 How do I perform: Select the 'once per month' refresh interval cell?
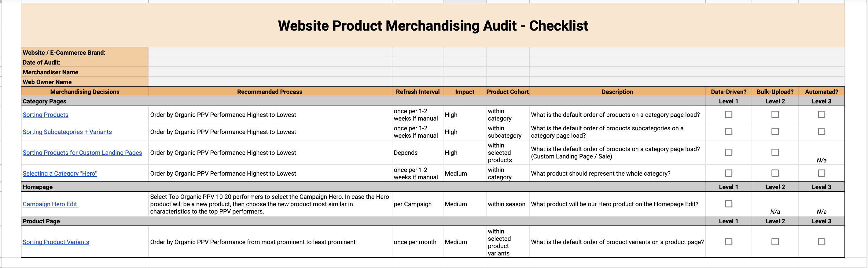[418, 242]
